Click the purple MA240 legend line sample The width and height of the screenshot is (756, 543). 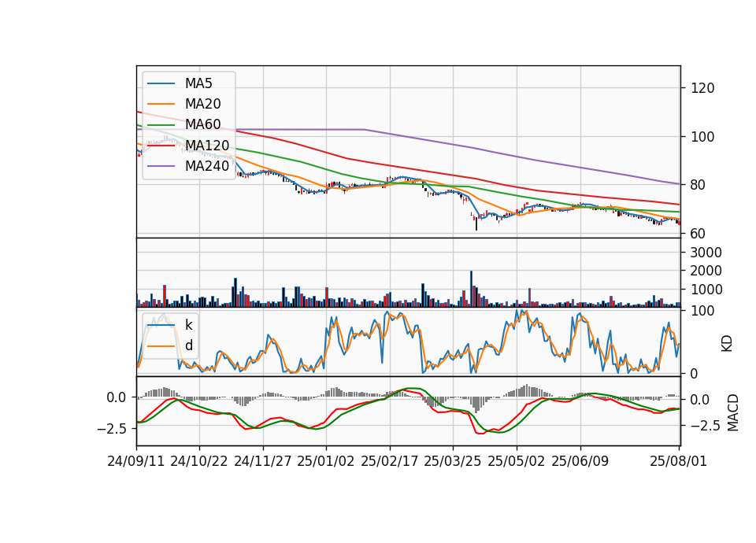161,166
